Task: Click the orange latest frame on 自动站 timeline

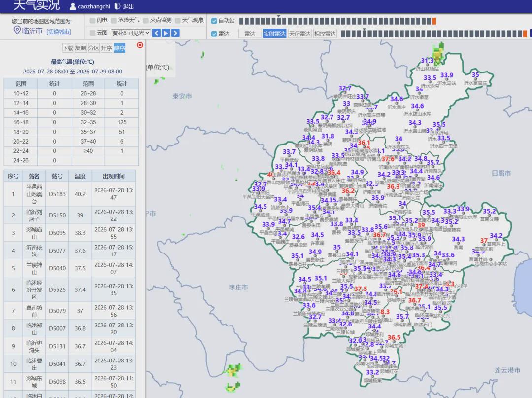Action: pos(434,21)
